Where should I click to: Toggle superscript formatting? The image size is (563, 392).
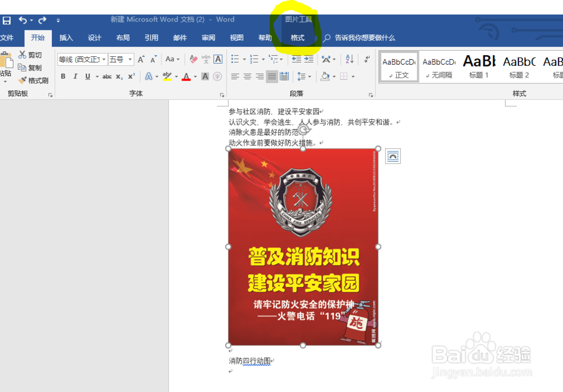tap(131, 77)
